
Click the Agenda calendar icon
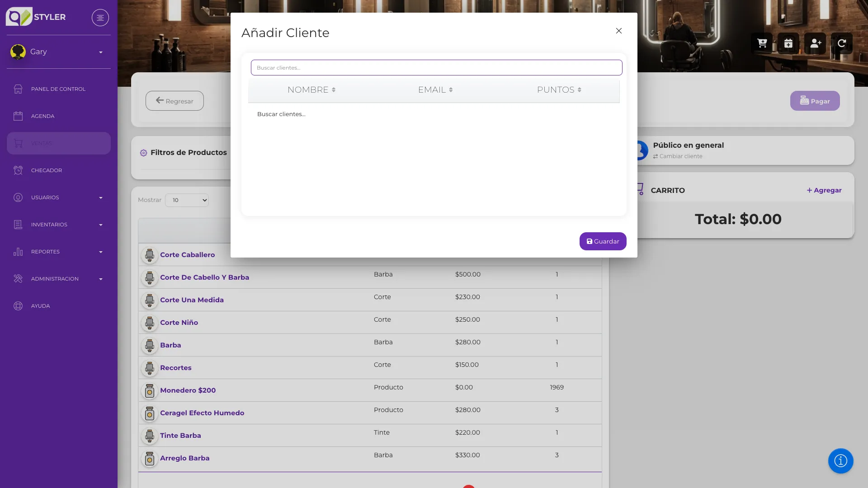pyautogui.click(x=18, y=116)
